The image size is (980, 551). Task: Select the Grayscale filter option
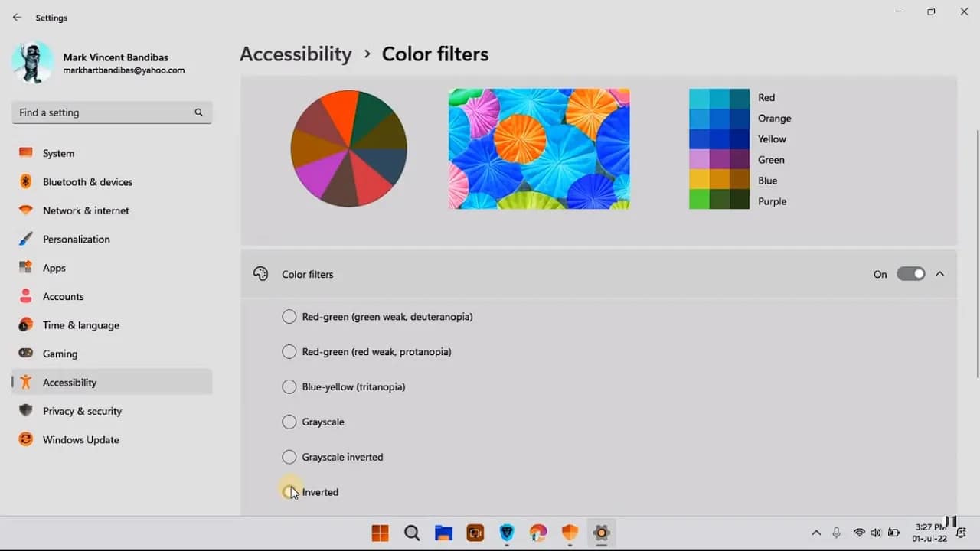289,422
